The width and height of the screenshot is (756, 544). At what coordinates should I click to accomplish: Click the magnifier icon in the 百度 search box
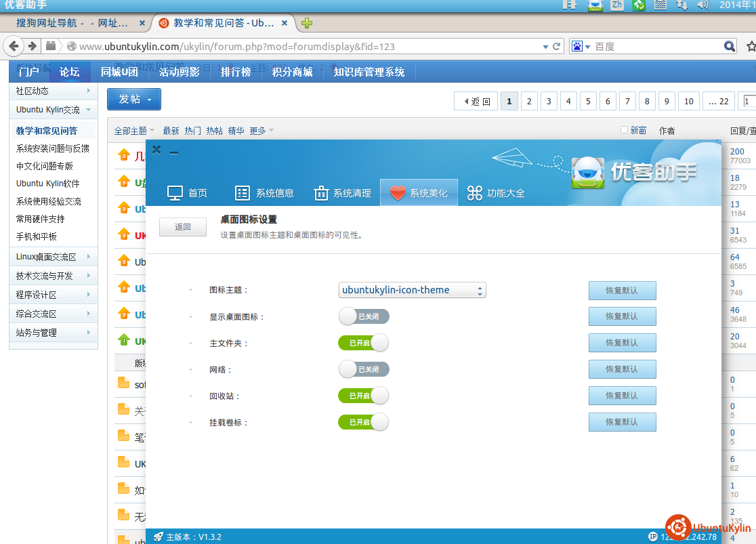click(x=729, y=46)
